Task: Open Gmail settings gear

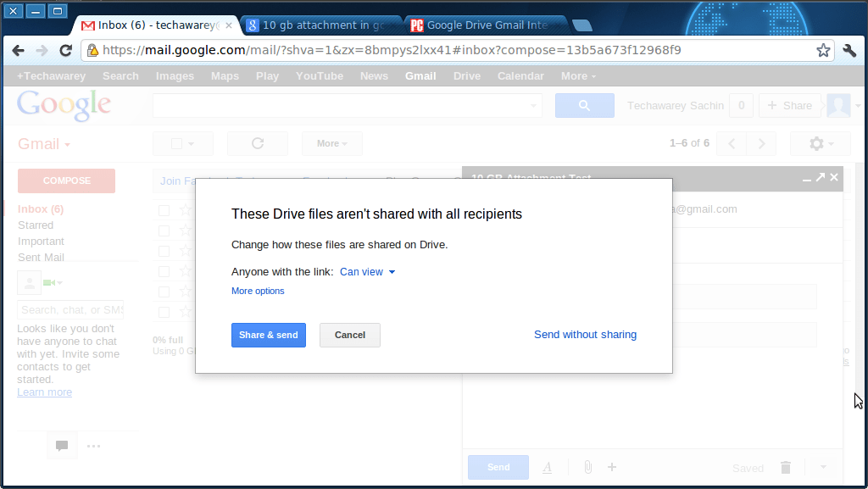Action: [x=816, y=144]
